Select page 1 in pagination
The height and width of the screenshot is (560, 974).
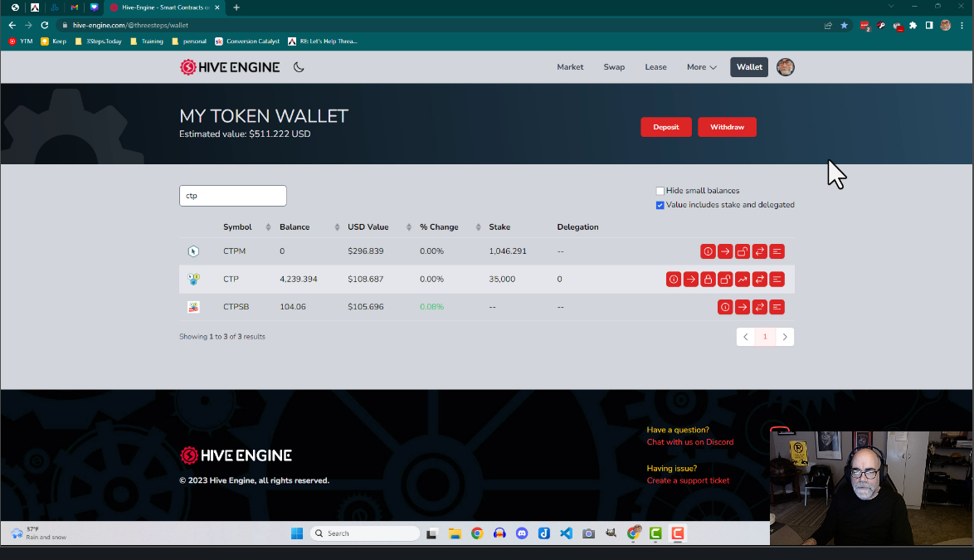[x=765, y=337]
